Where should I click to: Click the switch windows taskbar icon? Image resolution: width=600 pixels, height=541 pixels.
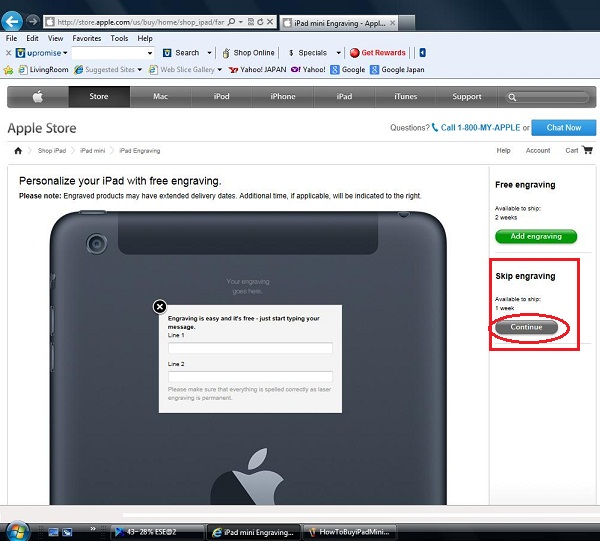pyautogui.click(x=67, y=532)
